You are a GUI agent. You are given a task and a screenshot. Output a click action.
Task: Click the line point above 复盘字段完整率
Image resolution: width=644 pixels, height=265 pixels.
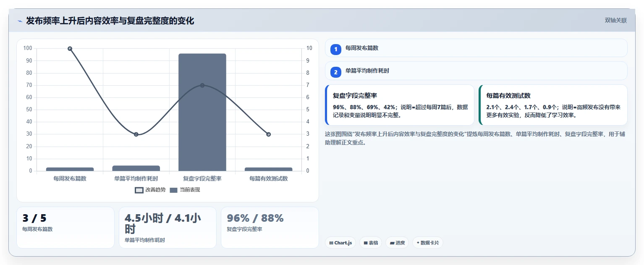click(202, 85)
